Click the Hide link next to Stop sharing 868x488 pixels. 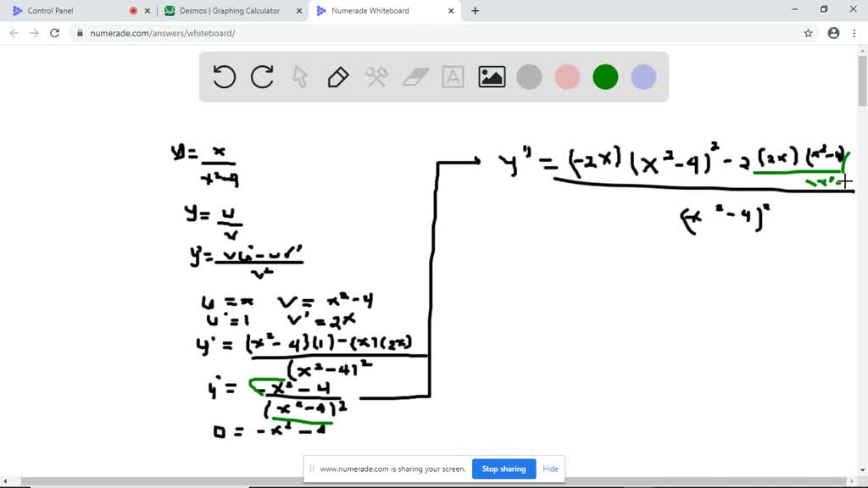click(x=550, y=469)
